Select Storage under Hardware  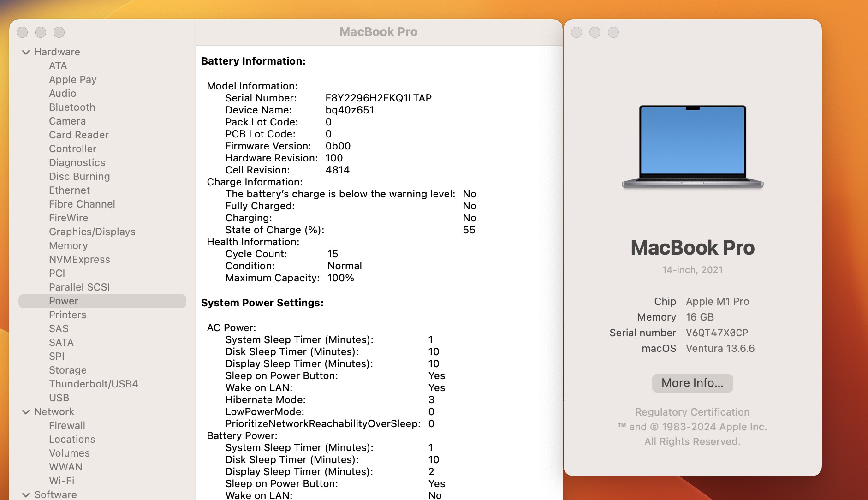[x=68, y=370]
